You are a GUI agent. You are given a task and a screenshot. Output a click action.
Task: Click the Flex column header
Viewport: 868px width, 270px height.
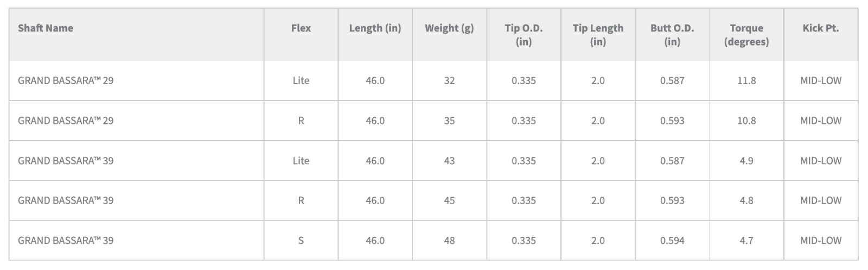[x=301, y=28]
